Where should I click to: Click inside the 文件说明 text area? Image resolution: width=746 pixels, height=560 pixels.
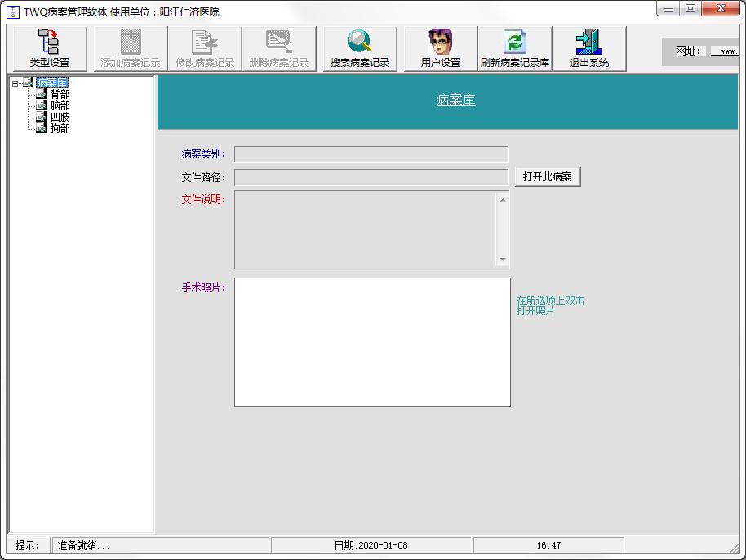(x=366, y=229)
